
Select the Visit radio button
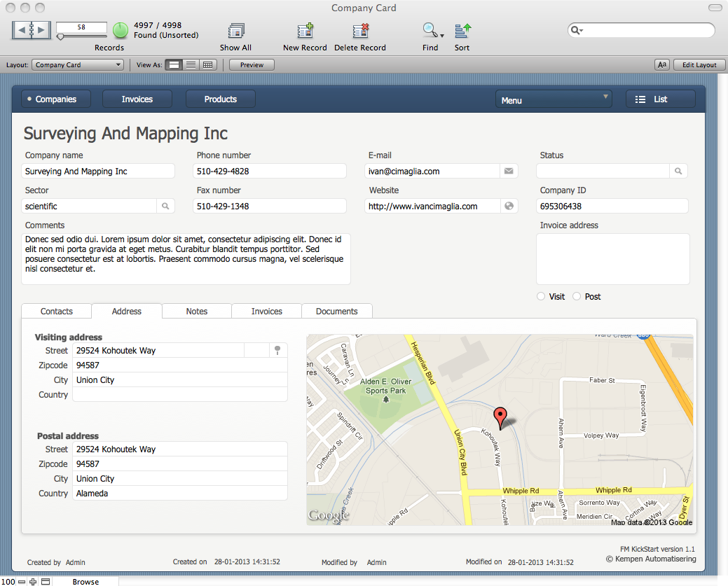(x=541, y=296)
